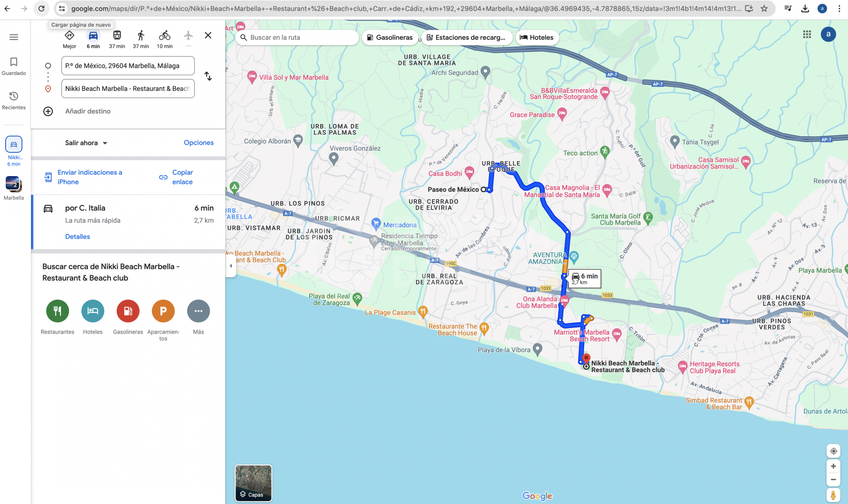Screen dimensions: 848x504
Task: Click Santa María Golf Club marker
Action: [x=648, y=217]
